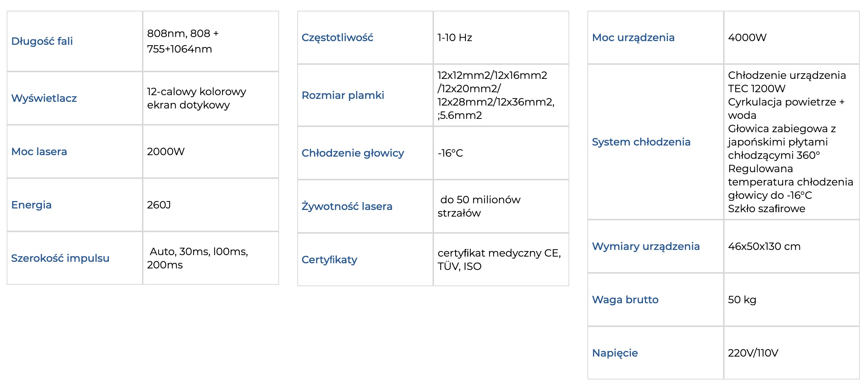Click the "2000W" laser power value

(166, 151)
